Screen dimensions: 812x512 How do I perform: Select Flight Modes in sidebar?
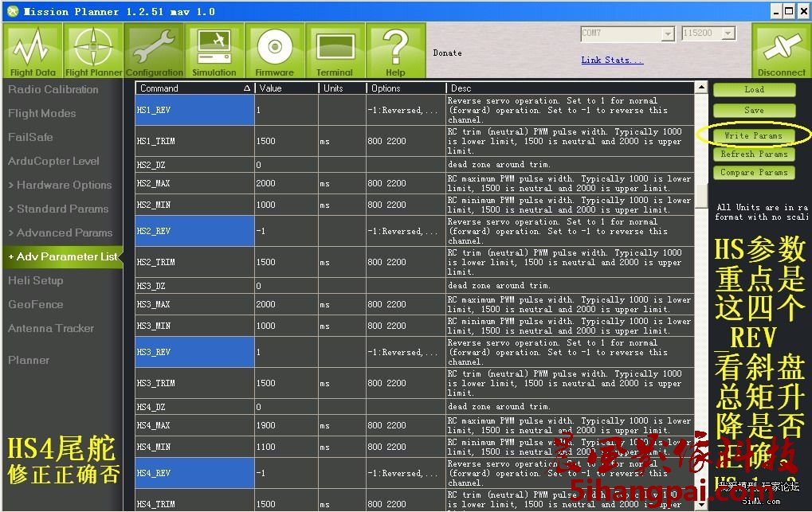(x=42, y=113)
